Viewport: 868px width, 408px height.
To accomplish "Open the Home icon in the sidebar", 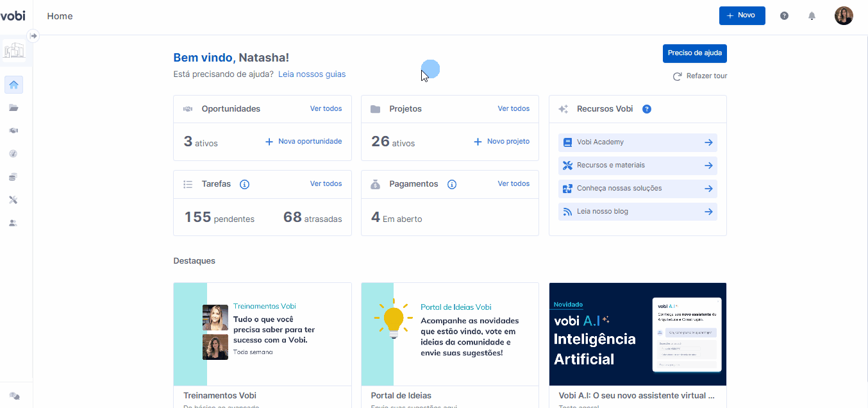I will pyautogui.click(x=13, y=85).
